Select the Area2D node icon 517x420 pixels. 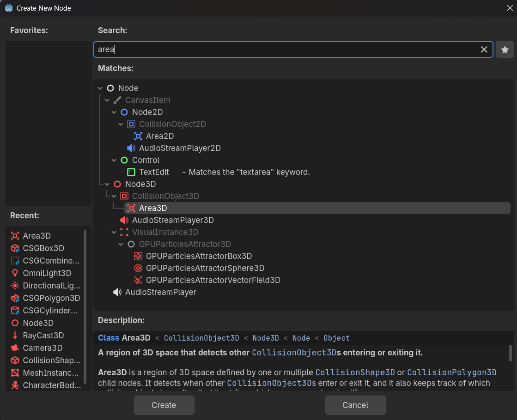(x=138, y=136)
